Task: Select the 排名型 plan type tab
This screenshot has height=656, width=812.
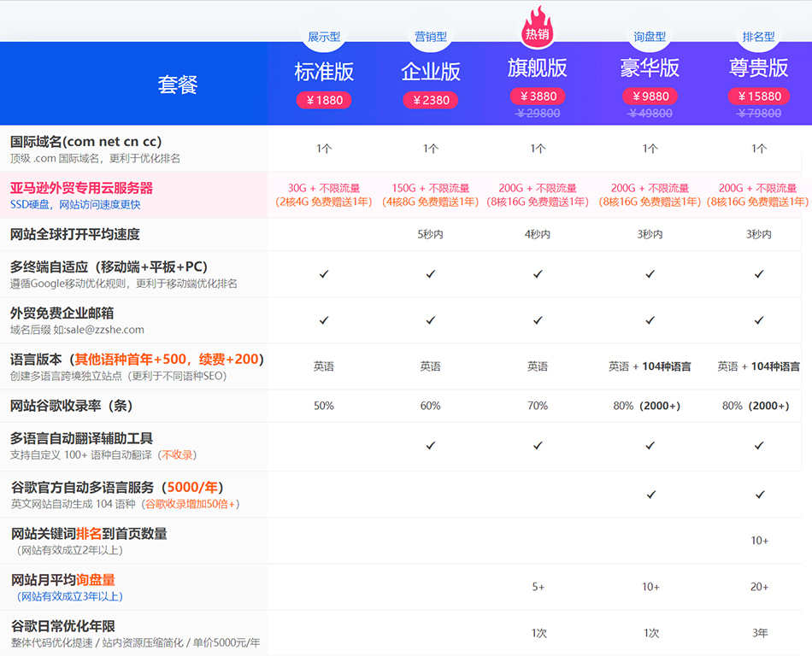Action: (759, 37)
